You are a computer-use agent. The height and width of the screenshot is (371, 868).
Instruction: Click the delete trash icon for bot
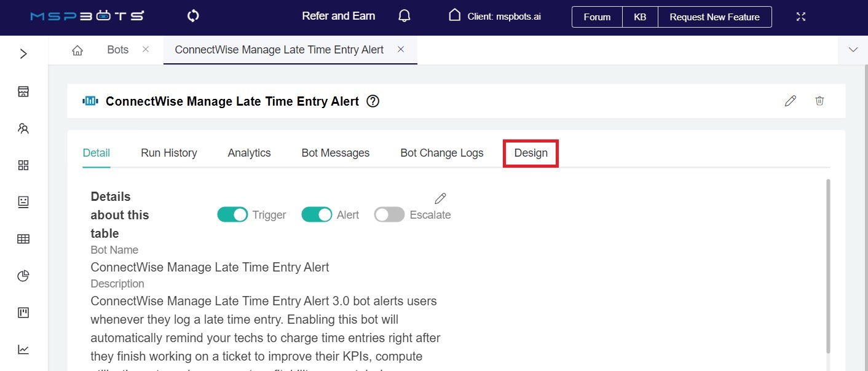819,101
